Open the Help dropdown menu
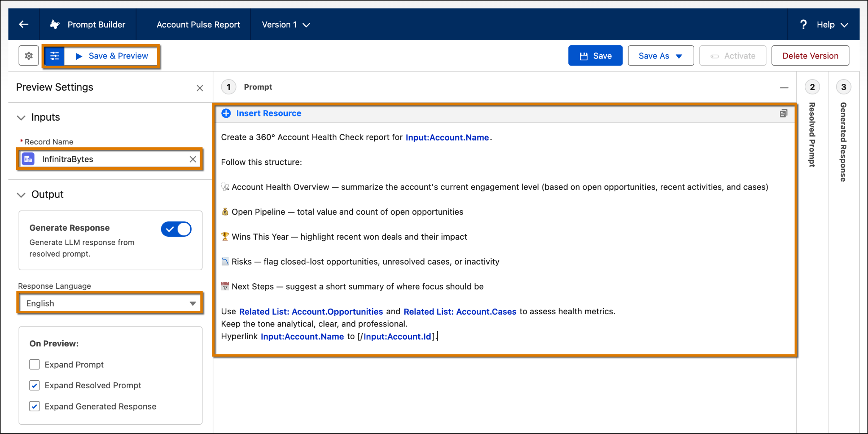The image size is (868, 434). point(832,25)
